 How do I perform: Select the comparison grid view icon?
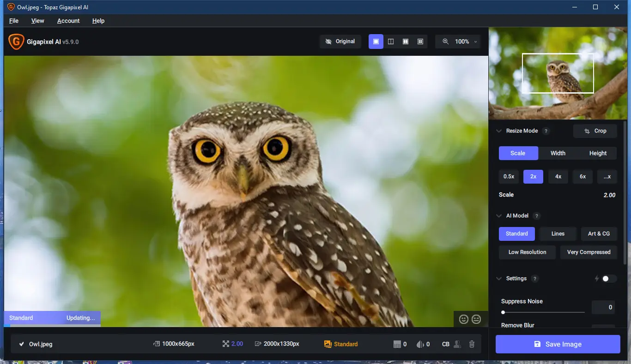[420, 42]
